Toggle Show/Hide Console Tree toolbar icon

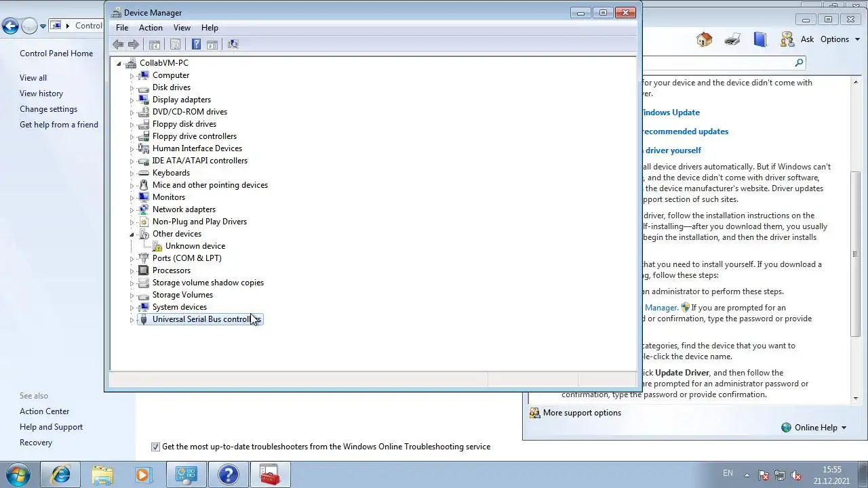click(x=155, y=44)
